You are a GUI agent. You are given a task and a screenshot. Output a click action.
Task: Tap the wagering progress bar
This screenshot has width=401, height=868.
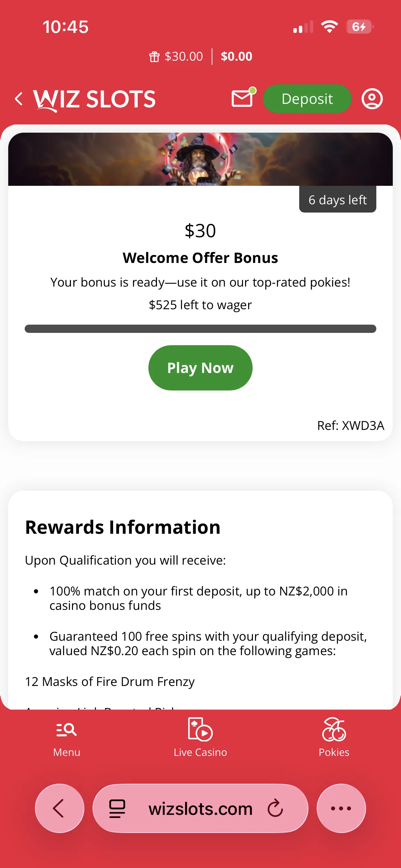(200, 329)
